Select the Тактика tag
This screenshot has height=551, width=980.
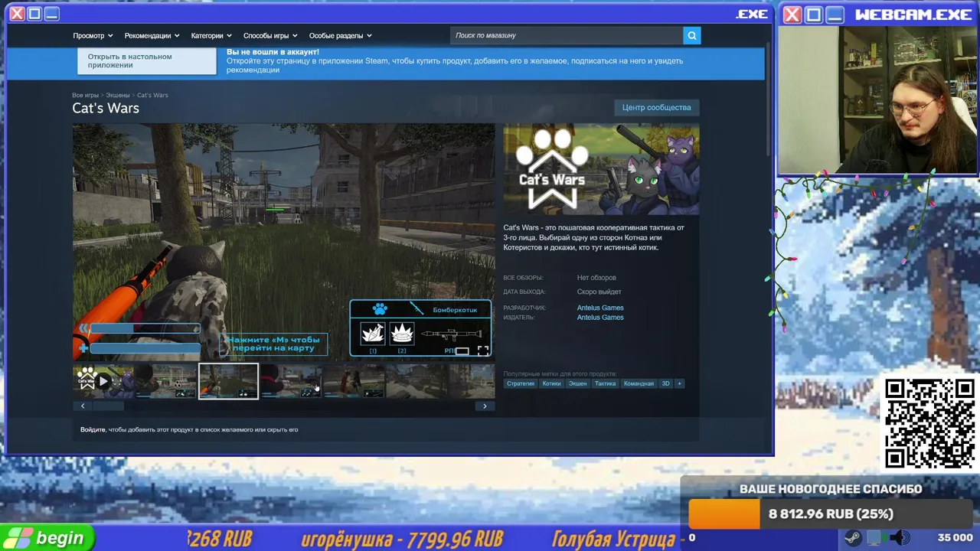tap(605, 383)
